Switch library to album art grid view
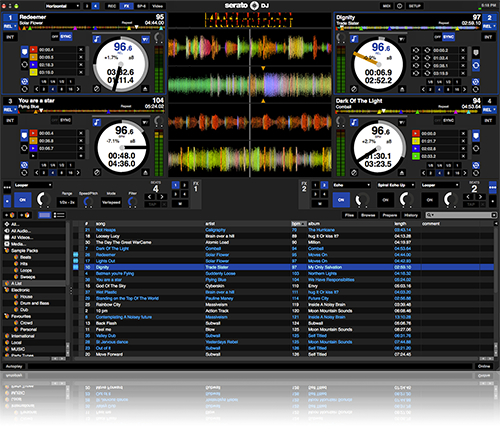Image resolution: width=500 pixels, height=440 pixels. click(x=44, y=215)
